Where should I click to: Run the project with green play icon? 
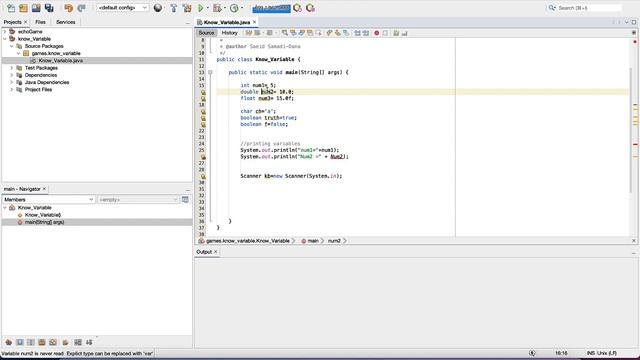pyautogui.click(x=200, y=8)
